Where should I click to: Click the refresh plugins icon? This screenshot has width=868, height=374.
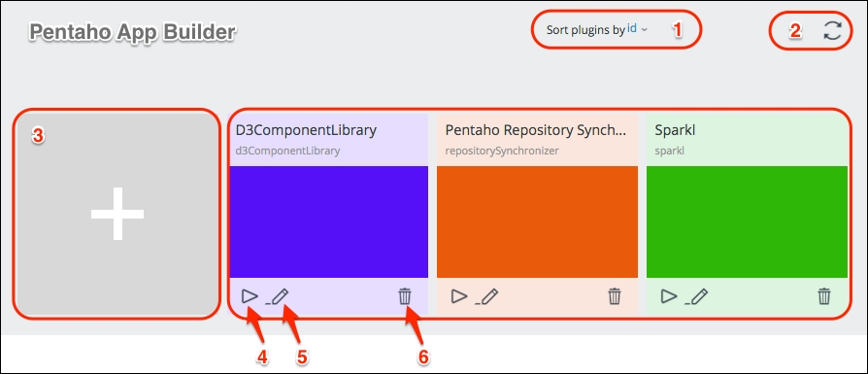pos(832,30)
